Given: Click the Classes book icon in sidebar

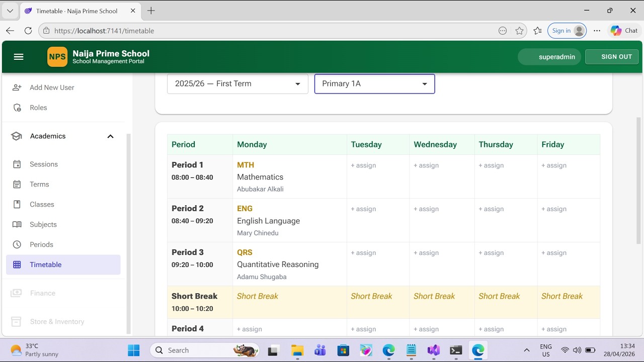Looking at the screenshot, I should coord(17,205).
